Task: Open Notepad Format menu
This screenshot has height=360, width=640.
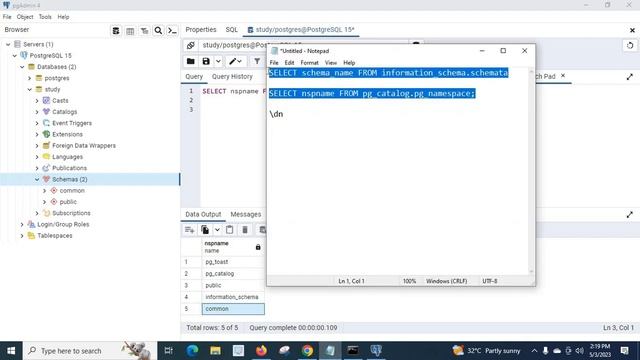Action: point(309,63)
